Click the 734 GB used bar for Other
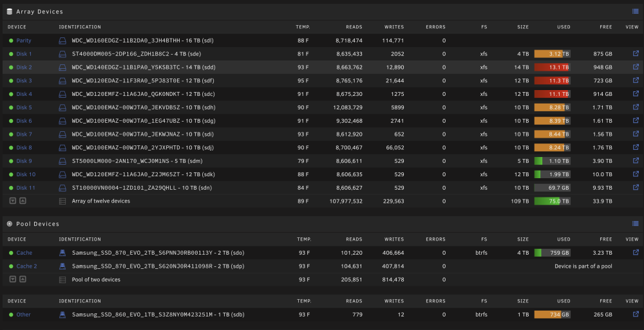 (x=552, y=315)
